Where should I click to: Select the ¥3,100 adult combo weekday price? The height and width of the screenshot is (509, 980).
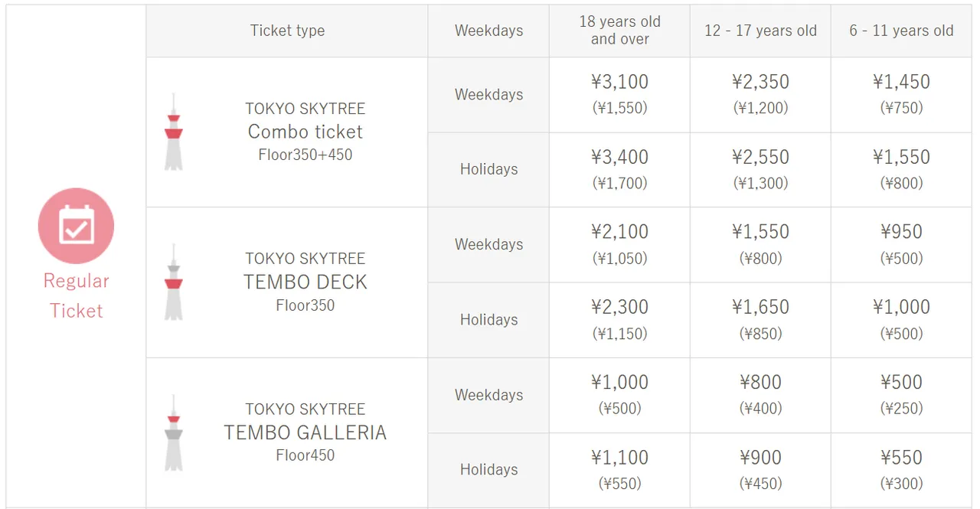[619, 82]
